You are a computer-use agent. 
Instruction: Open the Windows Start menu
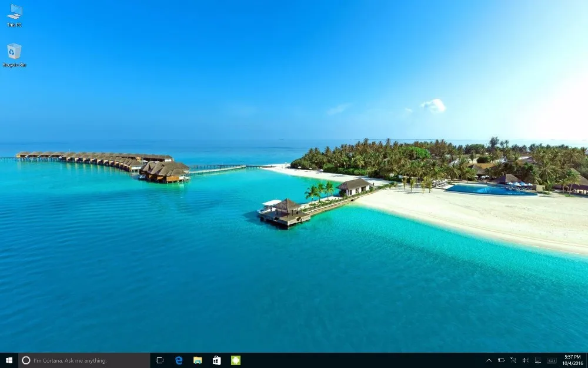point(9,360)
